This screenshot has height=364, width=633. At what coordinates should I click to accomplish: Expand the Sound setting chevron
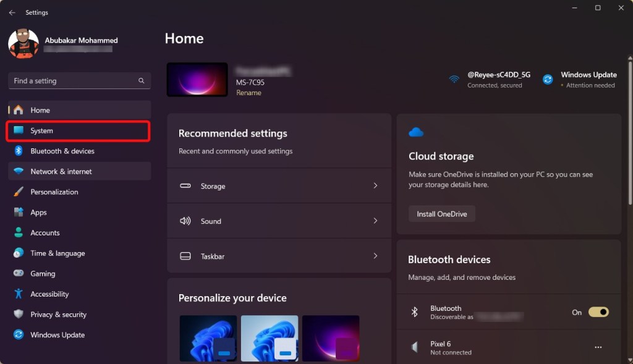[375, 221]
